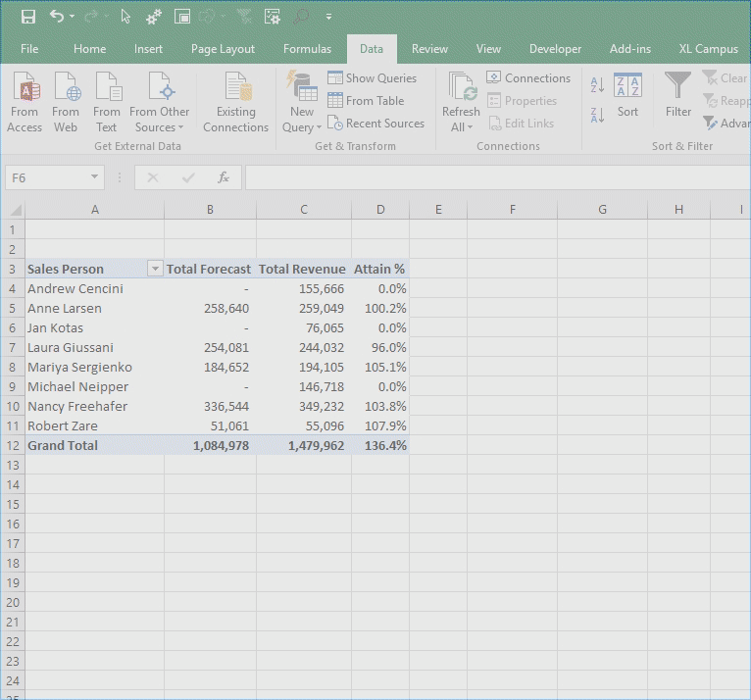Image resolution: width=751 pixels, height=700 pixels.
Task: Switch to the Formulas tab
Action: click(x=307, y=49)
